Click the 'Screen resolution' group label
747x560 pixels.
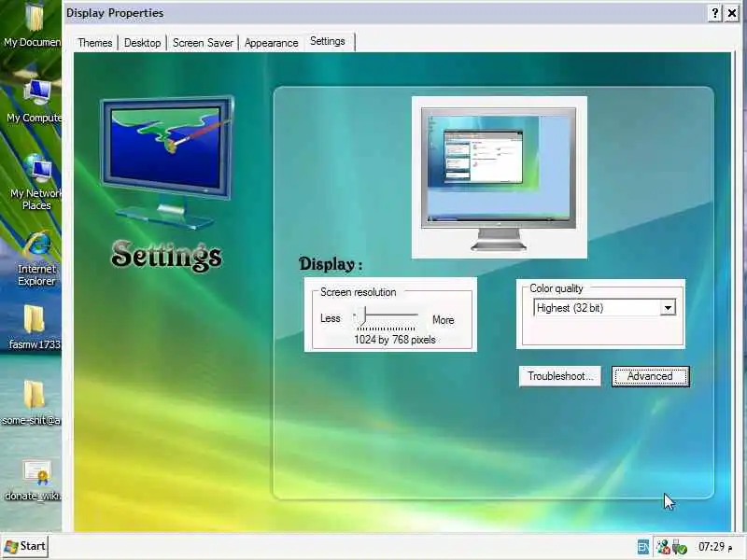tap(358, 292)
